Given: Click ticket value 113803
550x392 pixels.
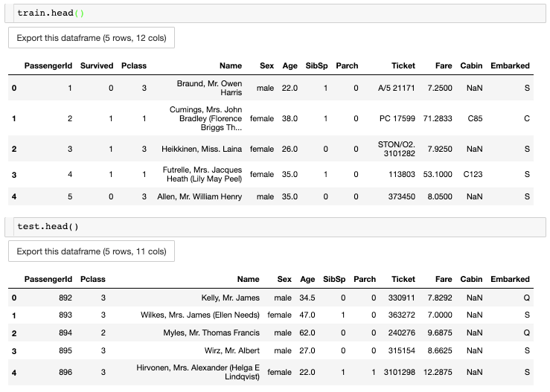Looking at the screenshot, I should pyautogui.click(x=402, y=174).
